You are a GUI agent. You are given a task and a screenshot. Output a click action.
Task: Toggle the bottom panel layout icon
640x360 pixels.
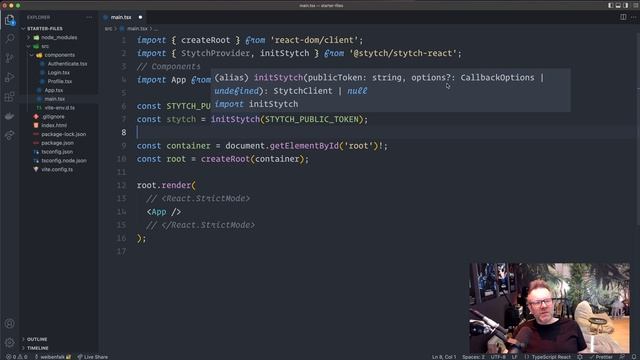[618, 5]
